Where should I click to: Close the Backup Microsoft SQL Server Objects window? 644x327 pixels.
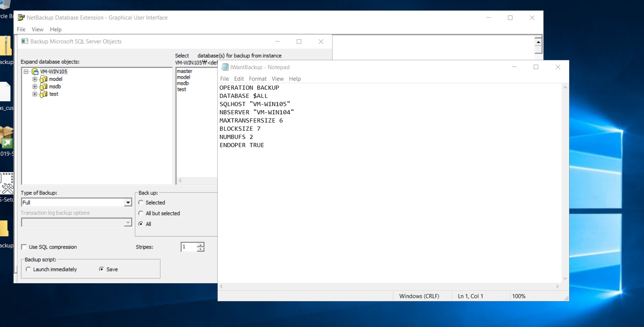[x=321, y=42]
